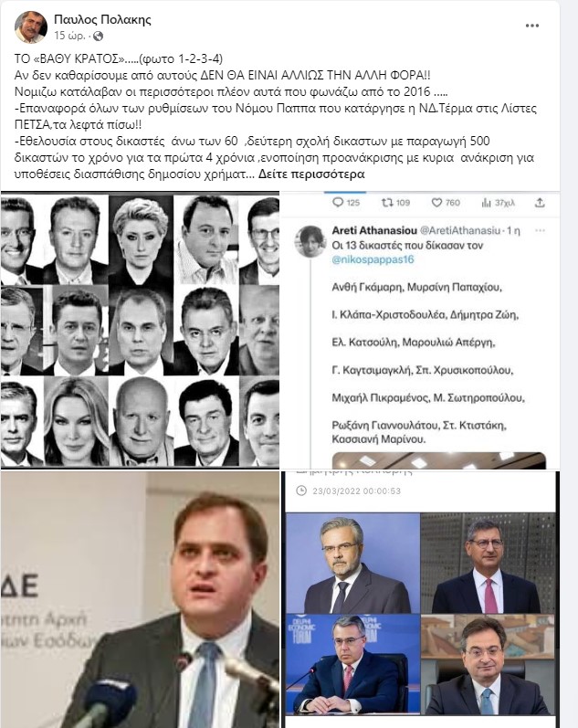The image size is (578, 728).
Task: Click the tweet views bar-chart icon
Action: click(486, 203)
